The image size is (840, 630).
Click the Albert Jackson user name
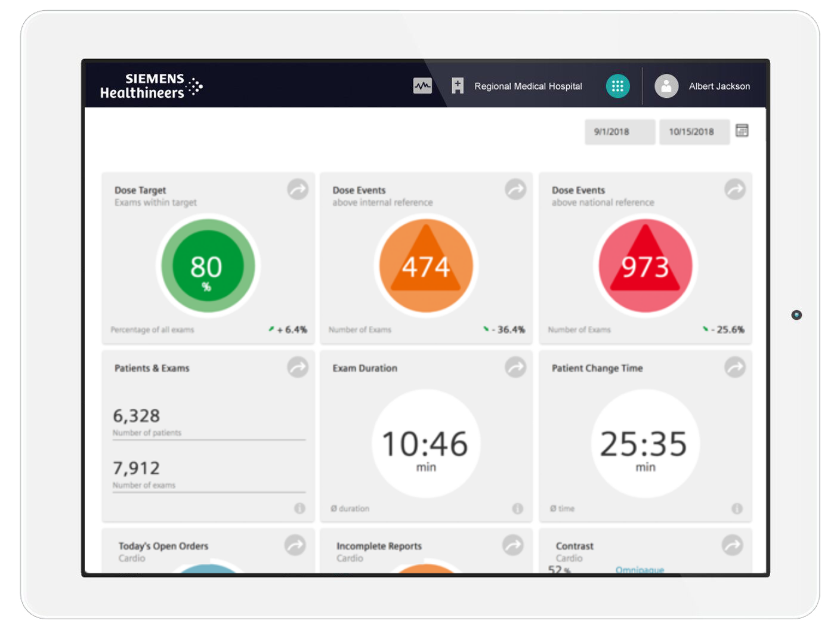coord(719,87)
